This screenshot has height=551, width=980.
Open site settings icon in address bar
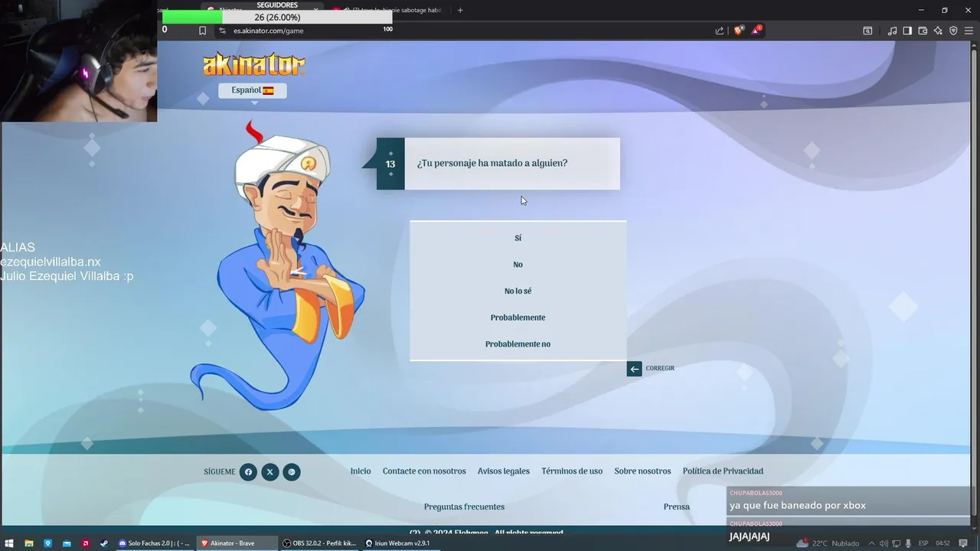coord(222,31)
